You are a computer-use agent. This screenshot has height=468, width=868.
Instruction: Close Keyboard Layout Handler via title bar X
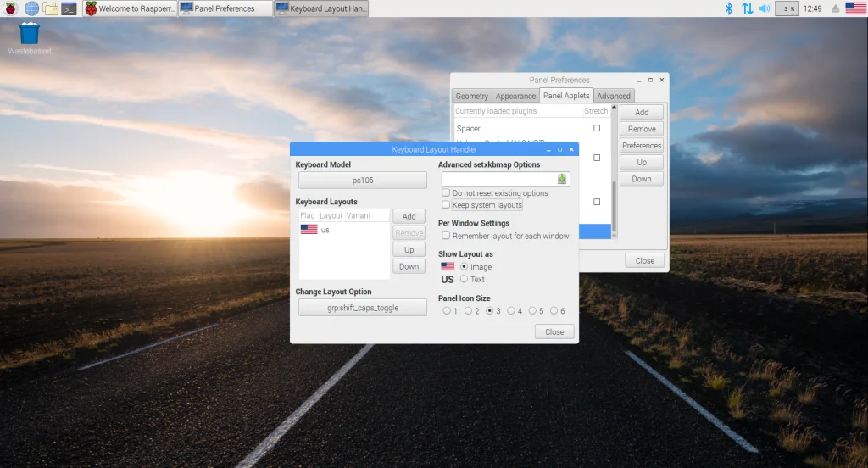point(571,149)
